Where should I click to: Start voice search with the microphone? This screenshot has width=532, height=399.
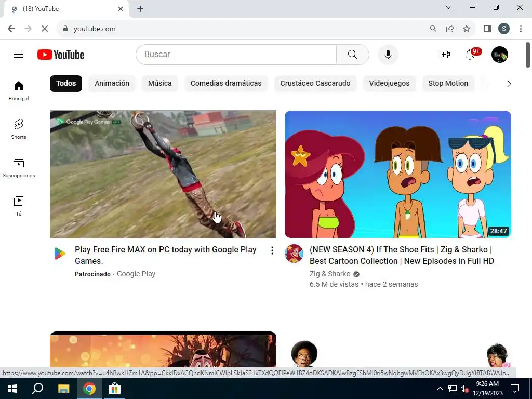[388, 54]
